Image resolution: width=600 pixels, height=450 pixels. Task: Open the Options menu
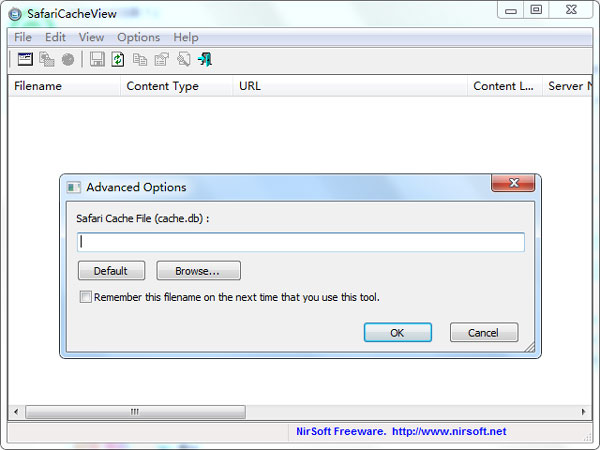[x=139, y=37]
